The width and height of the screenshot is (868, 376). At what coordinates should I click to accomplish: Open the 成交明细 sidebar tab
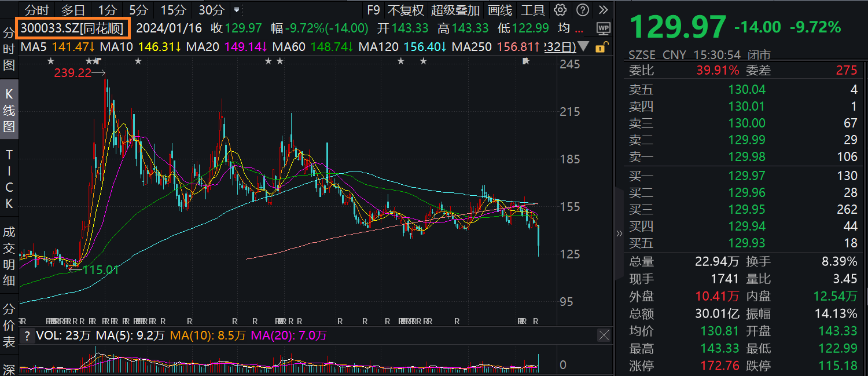pos(9,257)
